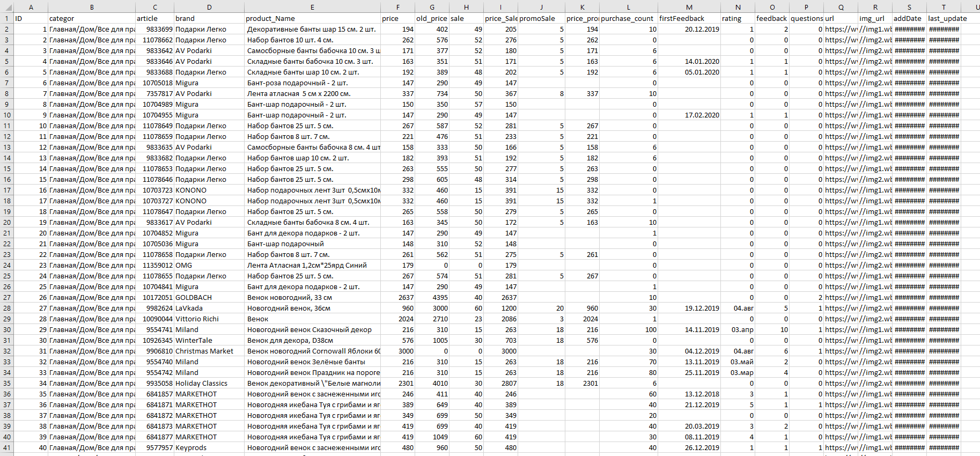Select column A header
Viewport: 980px width, 456px height.
tap(31, 7)
